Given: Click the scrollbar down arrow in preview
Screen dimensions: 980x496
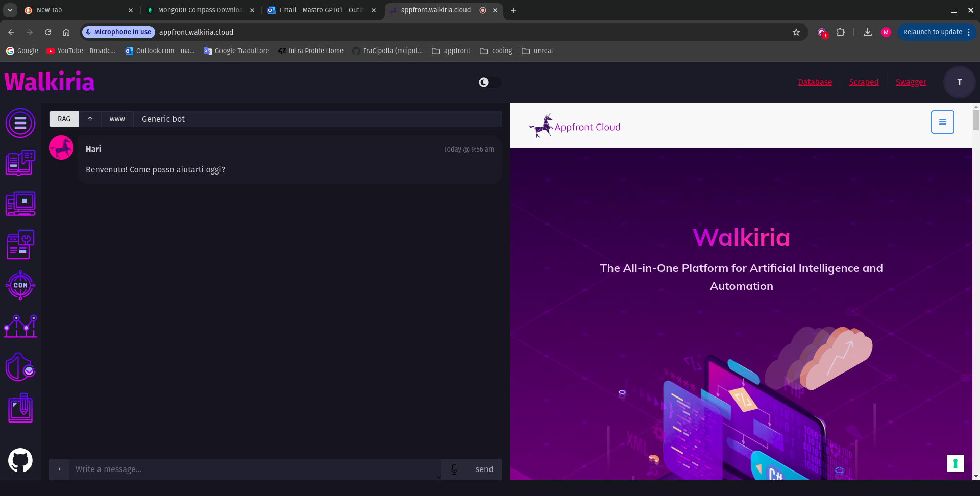Looking at the screenshot, I should point(976,476).
